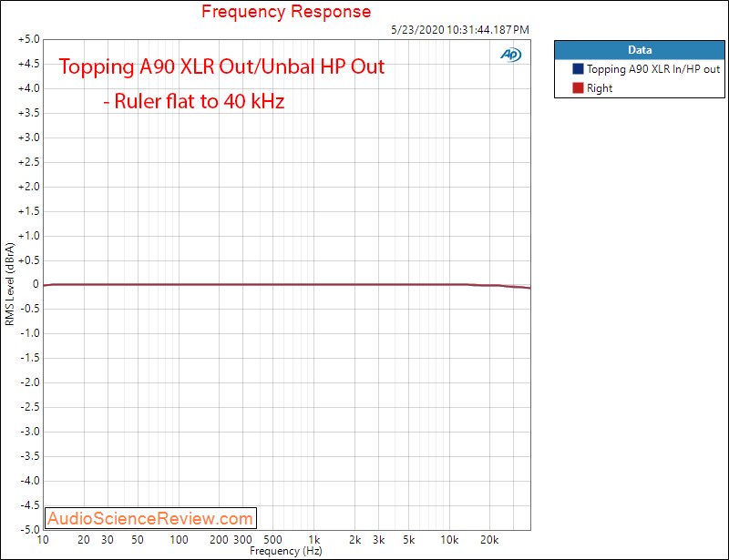Click the +3.5 y-axis value
729x560 pixels.
point(29,113)
